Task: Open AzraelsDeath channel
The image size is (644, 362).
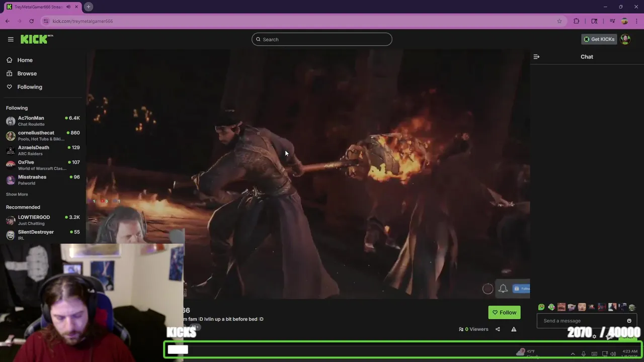Action: (x=43, y=150)
